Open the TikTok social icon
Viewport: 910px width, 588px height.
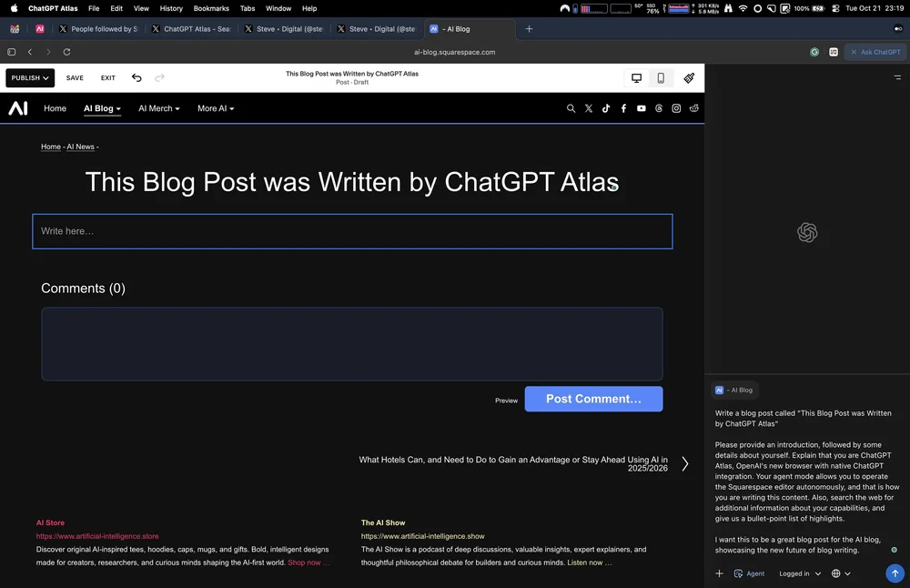(x=606, y=108)
